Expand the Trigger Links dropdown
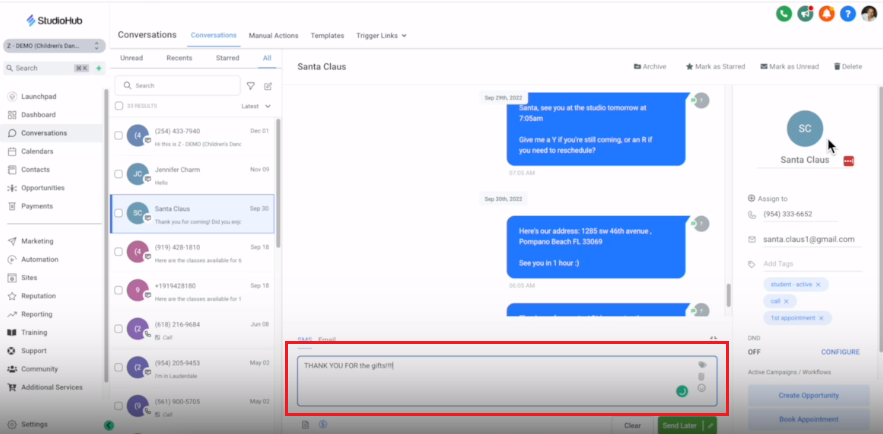The image size is (883, 434). (x=381, y=35)
